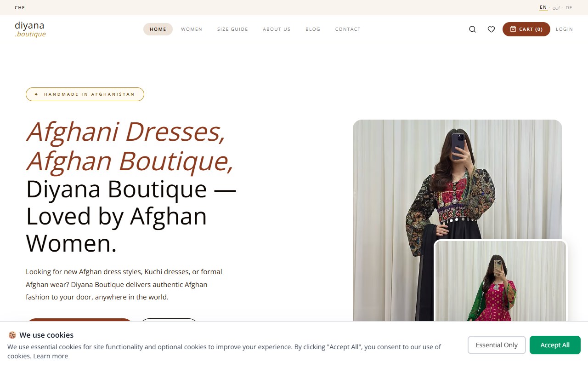
Task: Open the CHF currency selector
Action: (20, 8)
